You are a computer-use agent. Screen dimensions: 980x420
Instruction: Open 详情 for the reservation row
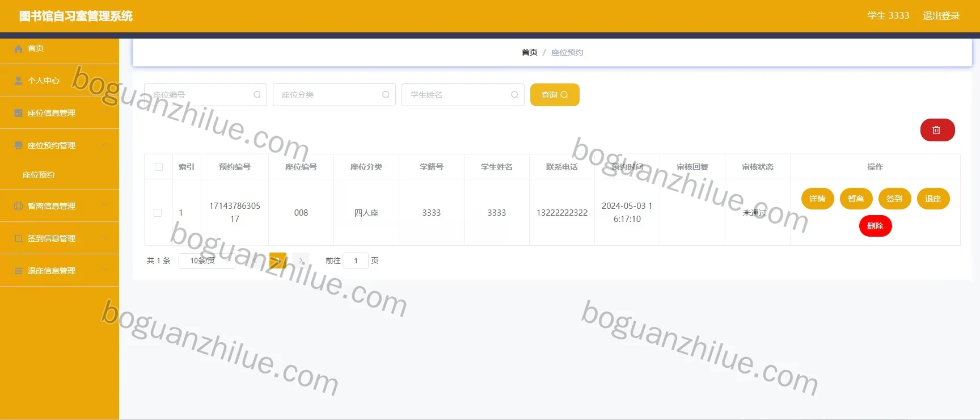(818, 199)
